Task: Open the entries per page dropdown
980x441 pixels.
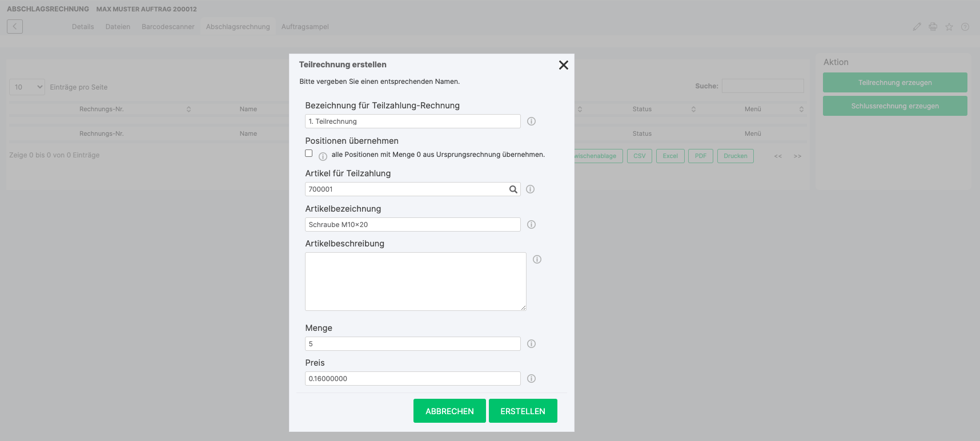Action: (x=27, y=87)
